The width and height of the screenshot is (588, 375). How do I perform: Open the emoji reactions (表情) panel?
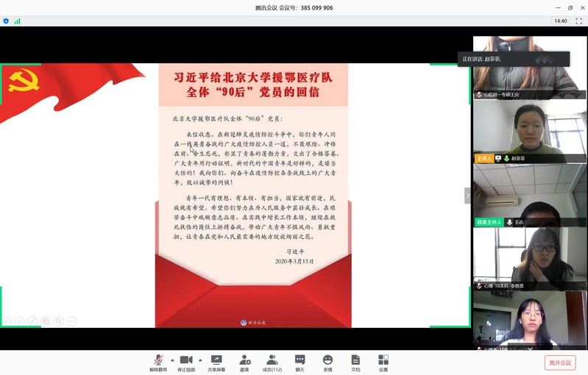[x=327, y=361]
